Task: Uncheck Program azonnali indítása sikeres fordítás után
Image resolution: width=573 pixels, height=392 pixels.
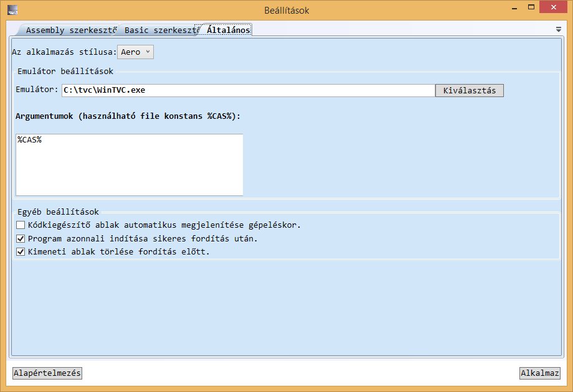Action: click(21, 238)
